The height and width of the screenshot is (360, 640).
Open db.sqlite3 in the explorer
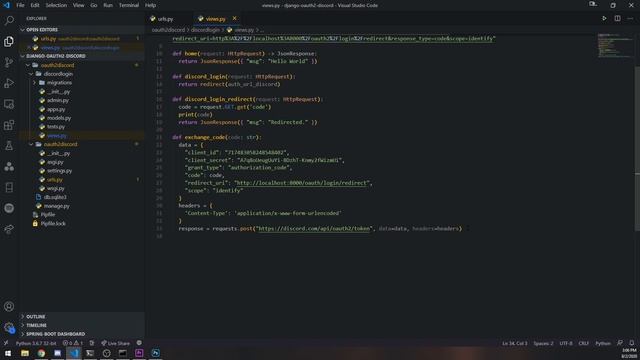tap(55, 197)
